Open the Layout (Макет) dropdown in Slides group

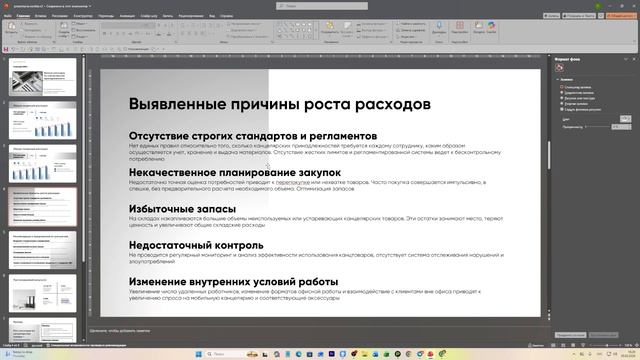80,24
